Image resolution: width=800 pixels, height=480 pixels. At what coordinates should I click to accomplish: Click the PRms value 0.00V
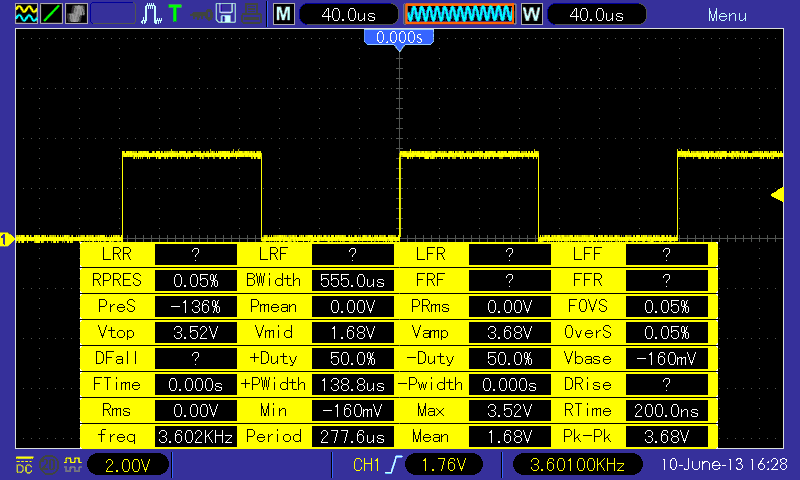pyautogui.click(x=509, y=307)
